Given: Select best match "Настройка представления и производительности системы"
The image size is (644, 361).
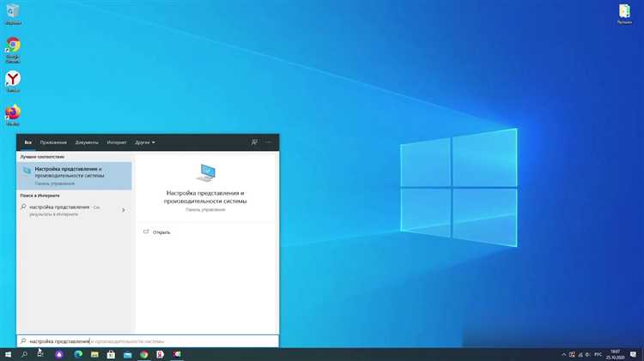Looking at the screenshot, I should pyautogui.click(x=75, y=175).
